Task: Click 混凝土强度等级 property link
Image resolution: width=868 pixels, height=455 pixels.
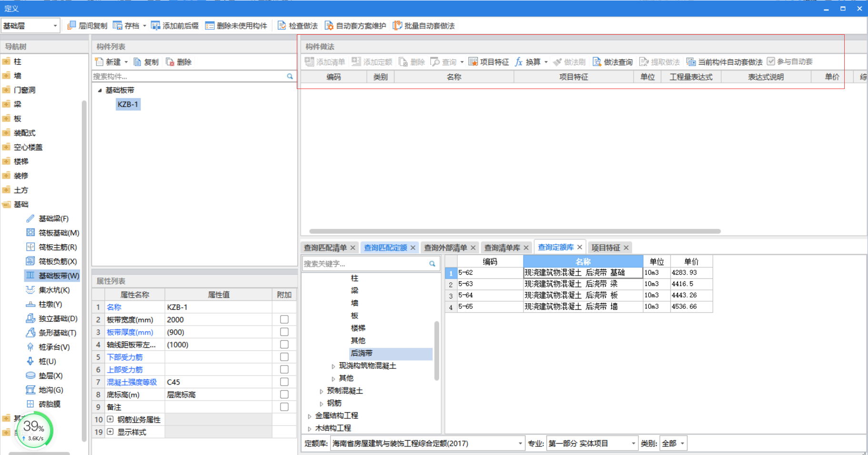Action: (x=132, y=382)
